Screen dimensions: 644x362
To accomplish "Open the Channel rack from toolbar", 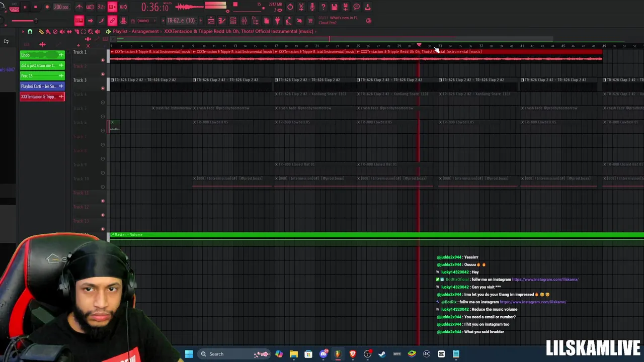I will click(233, 21).
